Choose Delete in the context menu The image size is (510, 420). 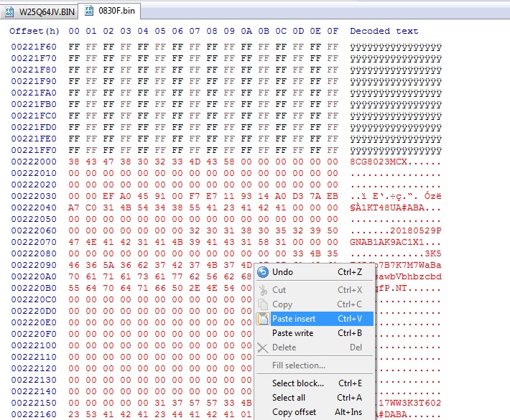[x=314, y=347]
